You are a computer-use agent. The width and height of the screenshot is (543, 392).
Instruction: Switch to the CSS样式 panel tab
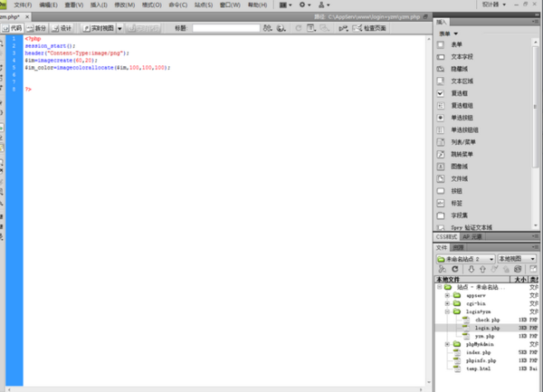pyautogui.click(x=446, y=237)
